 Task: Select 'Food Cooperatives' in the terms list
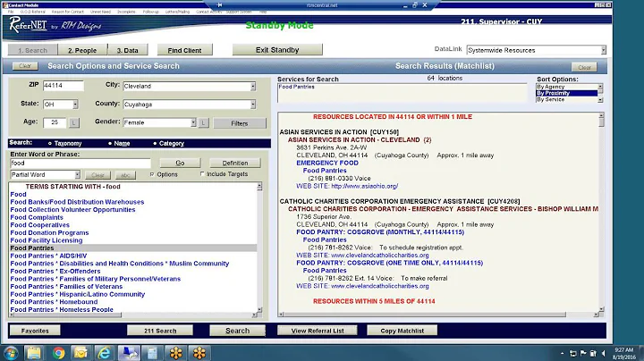point(40,225)
